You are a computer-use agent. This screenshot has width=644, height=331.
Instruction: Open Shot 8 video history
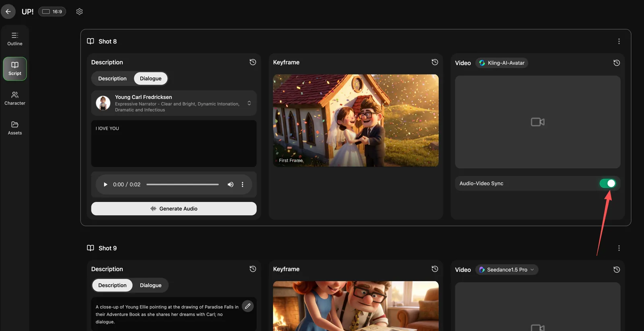[616, 63]
